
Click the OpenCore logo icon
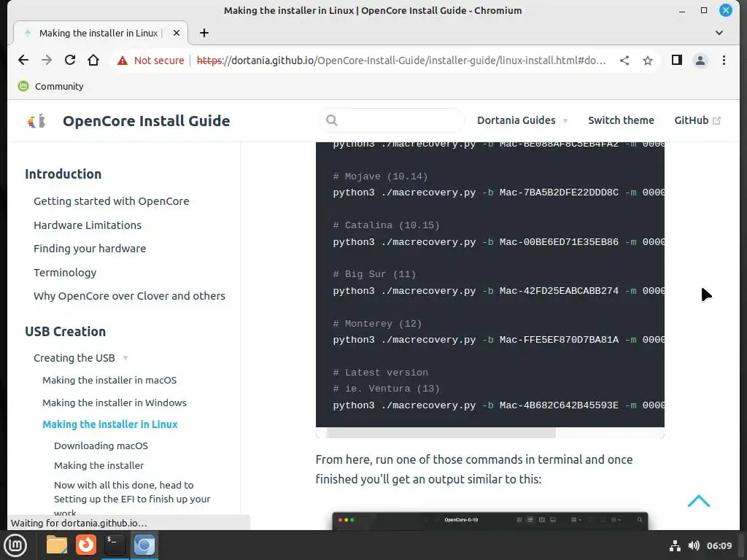36,121
